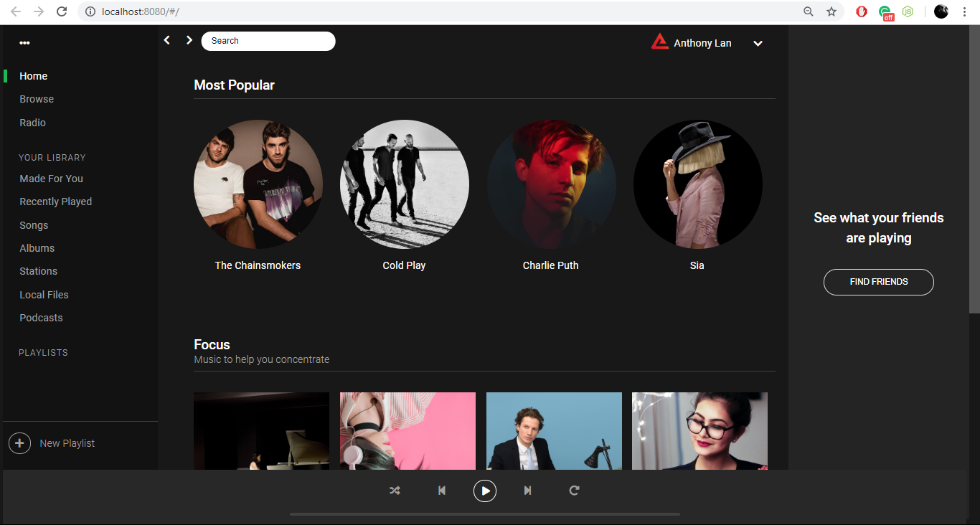Open Albums in your library
Image resolution: width=980 pixels, height=525 pixels.
[x=37, y=248]
